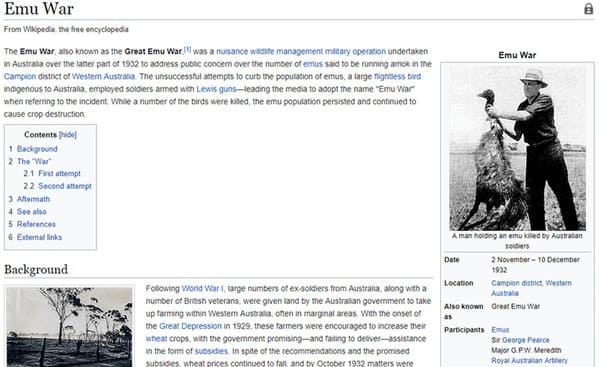Open the infobox photo of man holding emu
The width and height of the screenshot is (599, 367).
(x=517, y=148)
